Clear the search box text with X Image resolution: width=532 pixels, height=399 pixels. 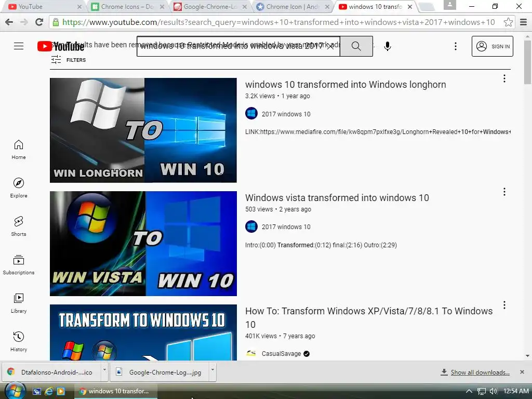pyautogui.click(x=330, y=46)
